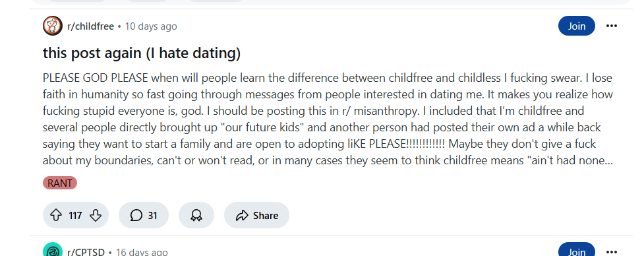Open the r/childfree community avatar
644x256 pixels.
point(53,26)
